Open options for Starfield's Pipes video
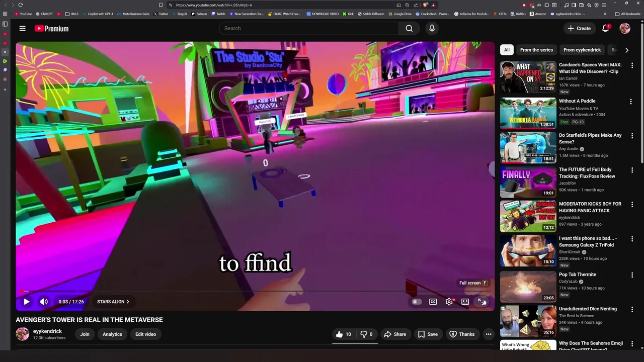The width and height of the screenshot is (644, 362). tap(632, 136)
